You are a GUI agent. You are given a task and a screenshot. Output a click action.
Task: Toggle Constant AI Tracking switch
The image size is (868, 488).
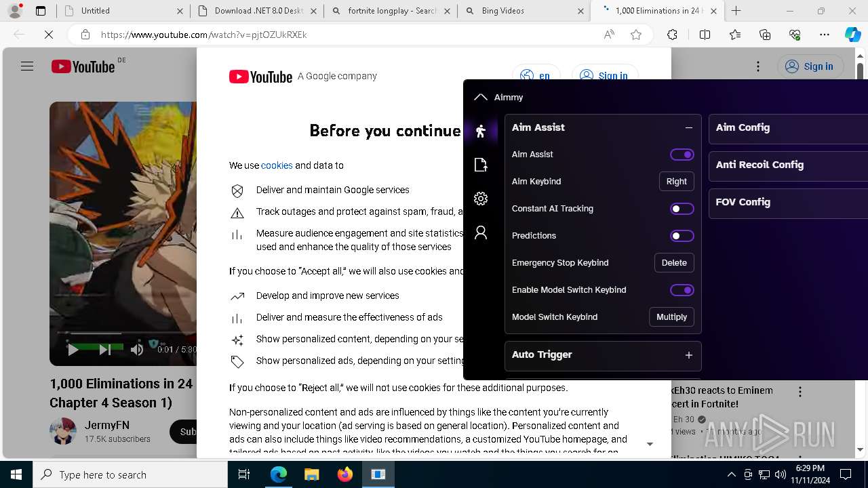682,209
